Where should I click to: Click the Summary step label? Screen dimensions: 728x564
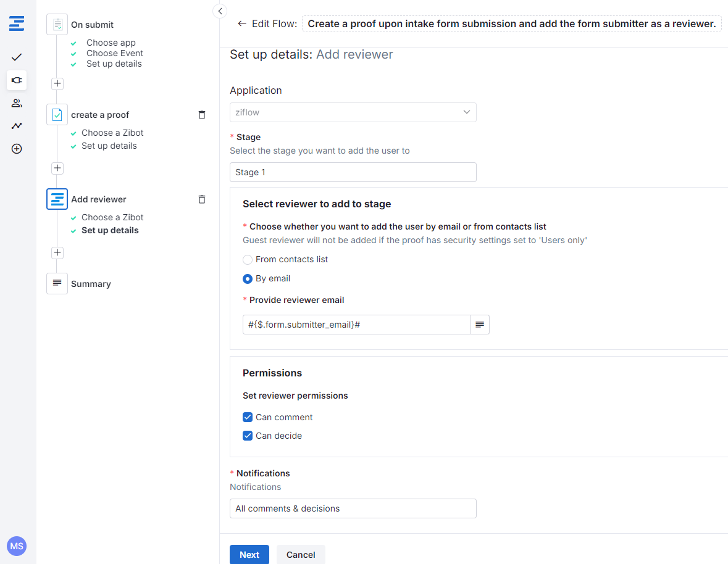(x=91, y=284)
